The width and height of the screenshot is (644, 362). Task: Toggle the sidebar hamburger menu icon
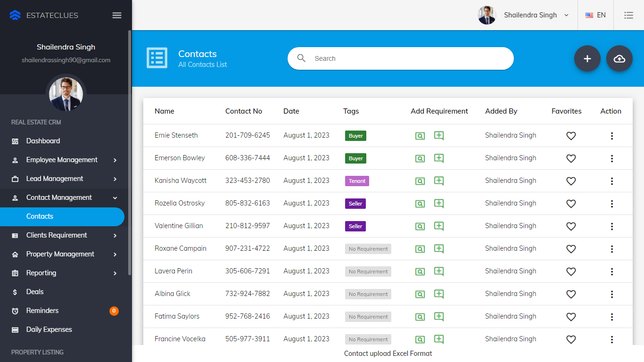point(117,15)
